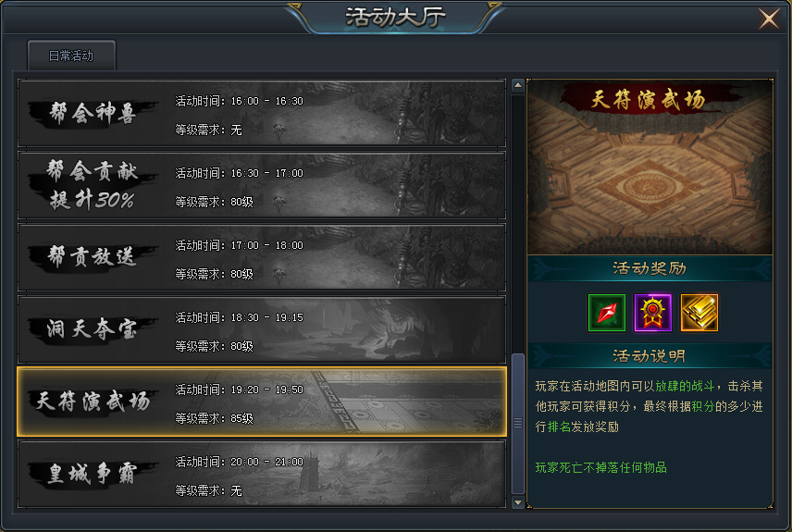
Task: Click the 天符演武场 title banner
Action: tap(648, 100)
